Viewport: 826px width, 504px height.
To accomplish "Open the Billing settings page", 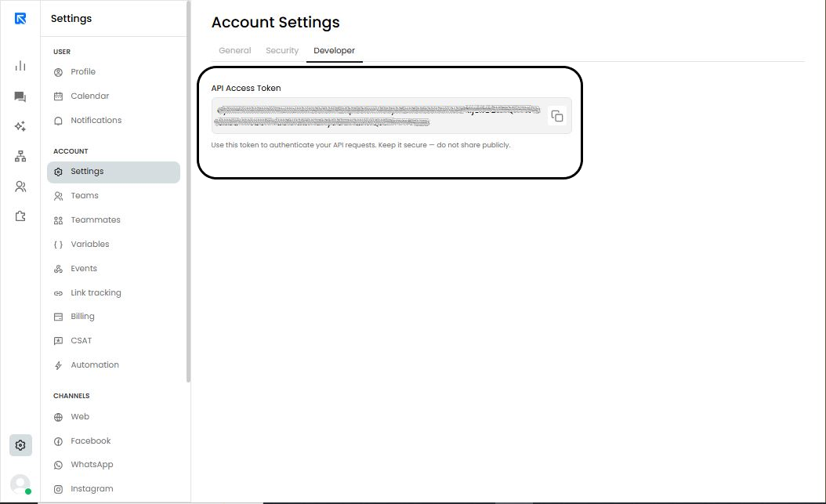I will 82,317.
